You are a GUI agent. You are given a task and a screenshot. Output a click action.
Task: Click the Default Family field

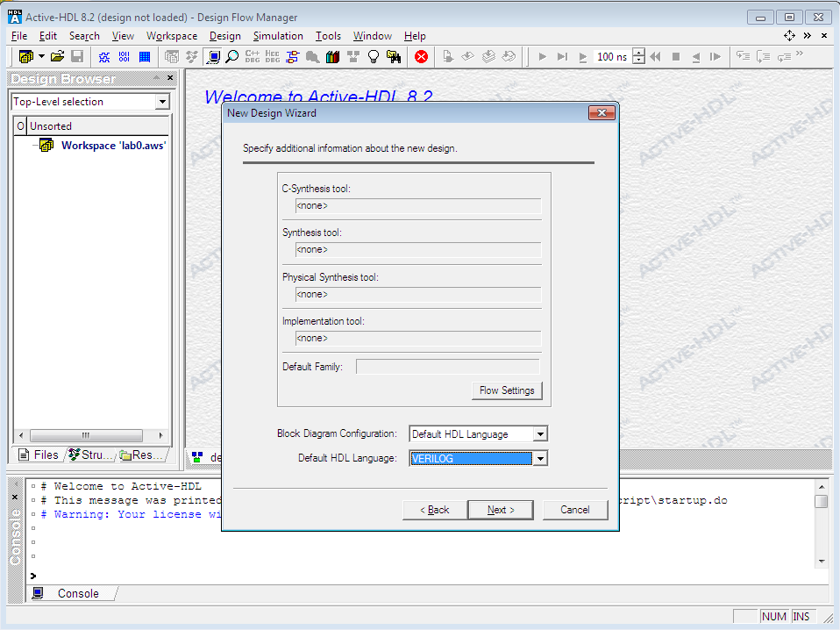pos(448,367)
